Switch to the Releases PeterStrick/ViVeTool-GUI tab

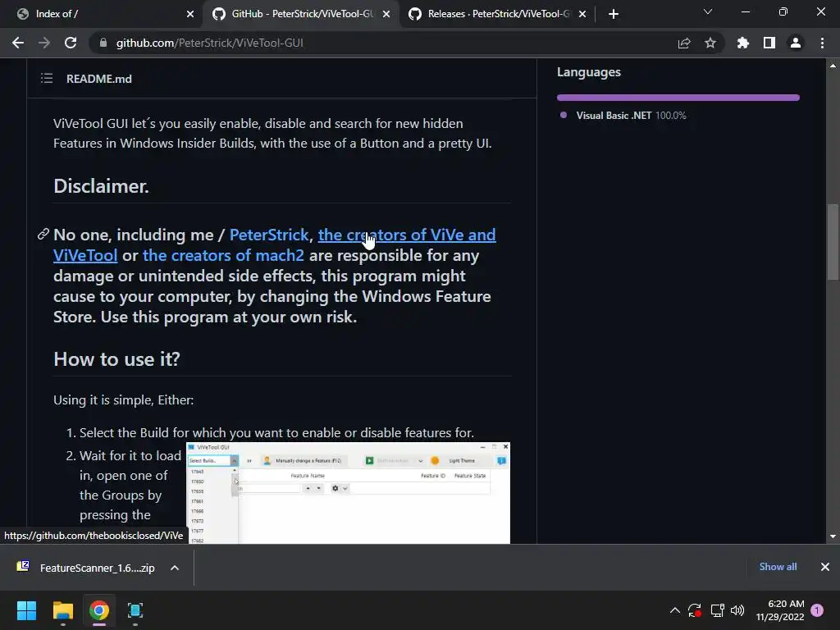[x=497, y=14]
